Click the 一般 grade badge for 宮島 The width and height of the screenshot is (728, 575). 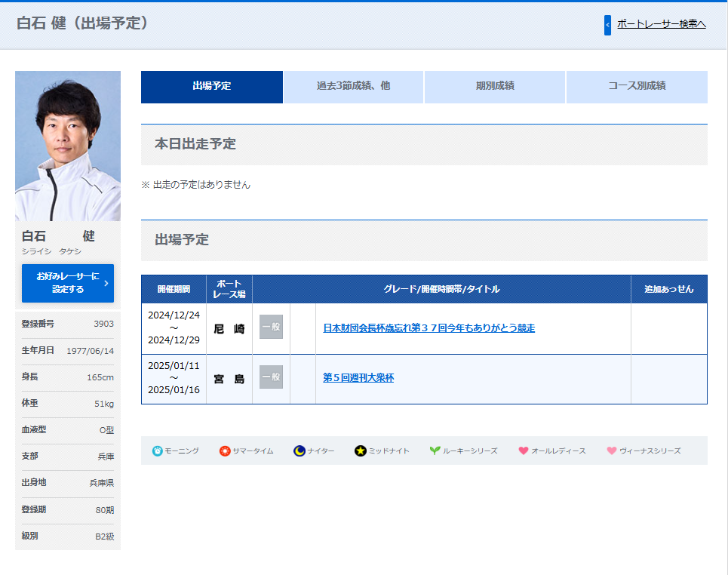pyautogui.click(x=271, y=377)
